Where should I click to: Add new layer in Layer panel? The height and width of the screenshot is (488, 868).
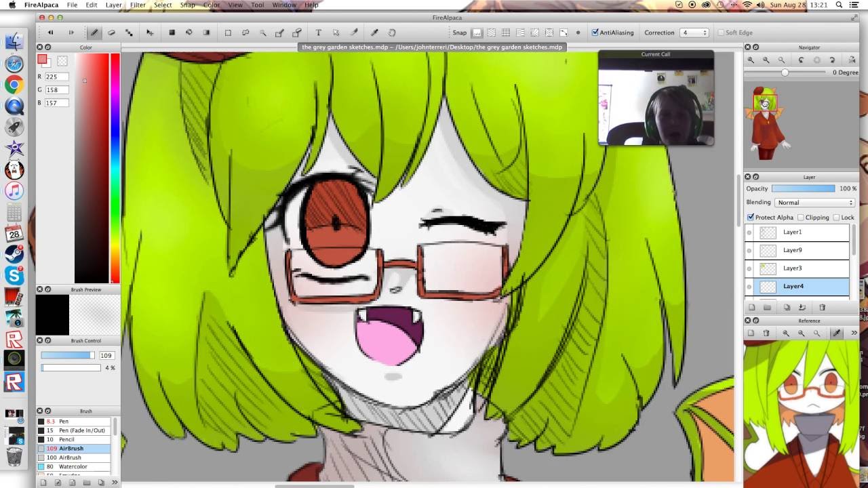tap(751, 307)
